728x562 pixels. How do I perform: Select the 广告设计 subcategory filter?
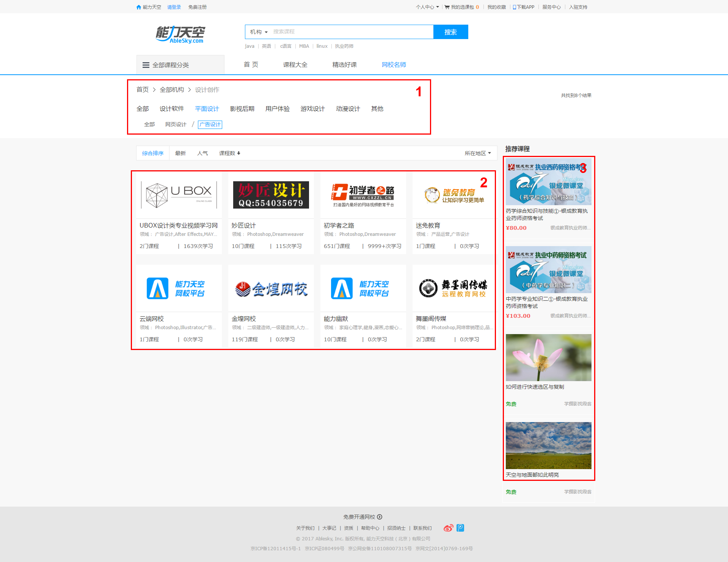click(210, 124)
